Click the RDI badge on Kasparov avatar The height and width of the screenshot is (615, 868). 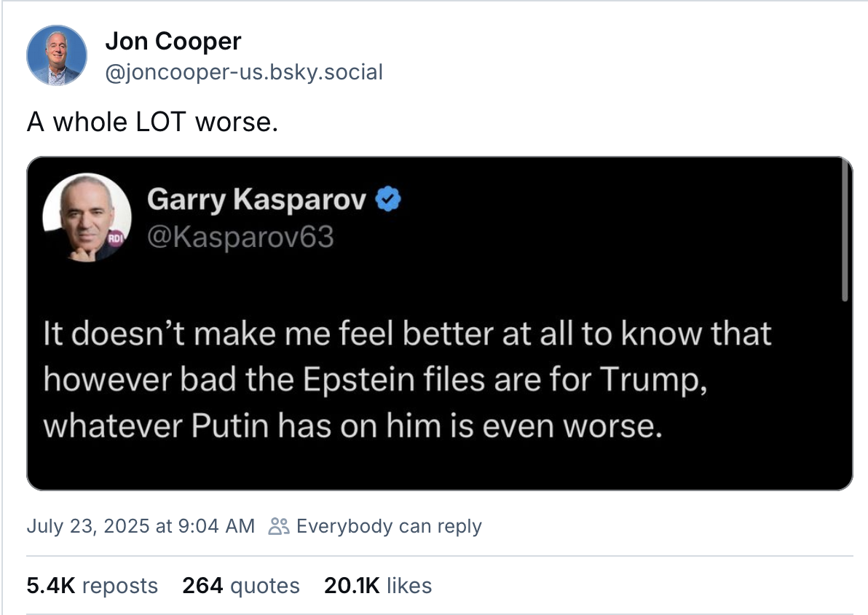pyautogui.click(x=116, y=239)
